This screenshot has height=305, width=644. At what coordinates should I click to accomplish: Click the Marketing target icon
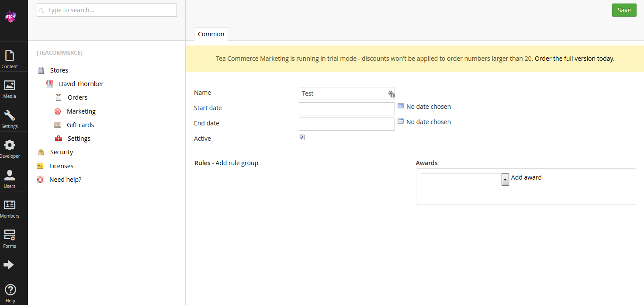tap(58, 111)
